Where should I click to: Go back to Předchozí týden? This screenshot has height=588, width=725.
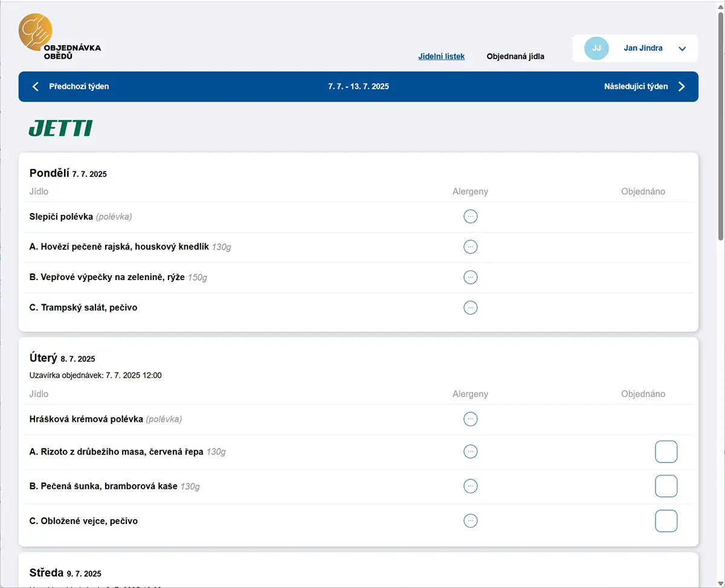(71, 86)
